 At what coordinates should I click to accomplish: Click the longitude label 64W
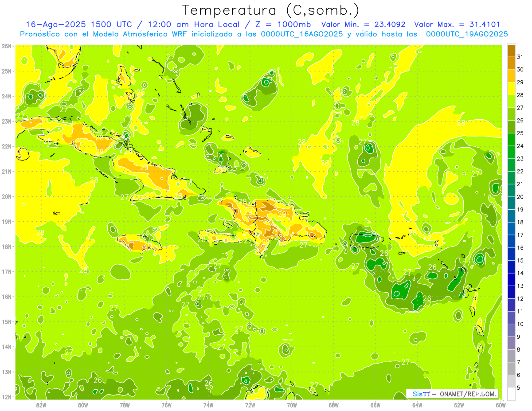coord(417,405)
